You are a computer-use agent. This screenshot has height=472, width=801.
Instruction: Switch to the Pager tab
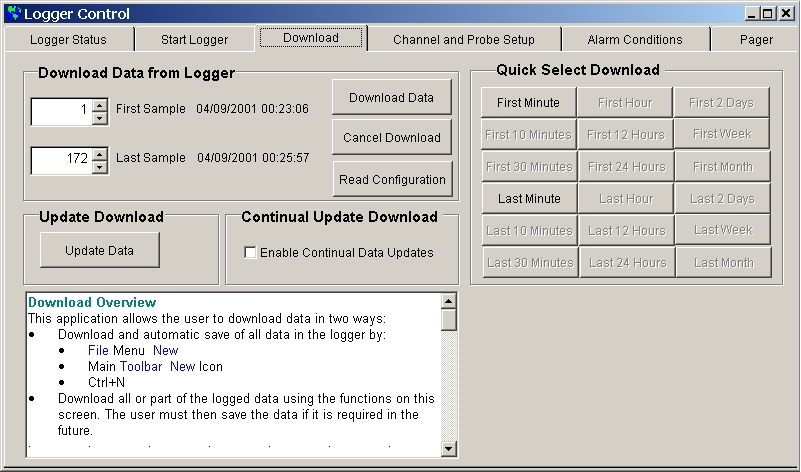756,39
